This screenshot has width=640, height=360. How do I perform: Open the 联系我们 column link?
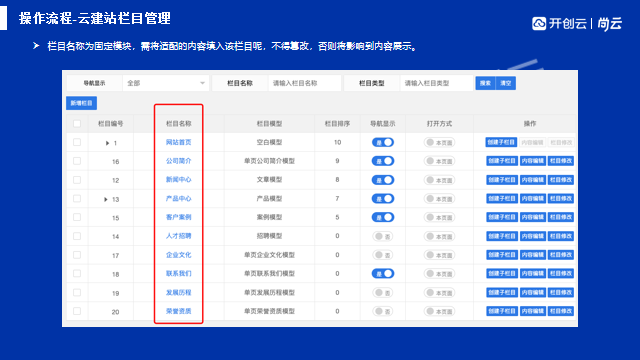click(178, 273)
